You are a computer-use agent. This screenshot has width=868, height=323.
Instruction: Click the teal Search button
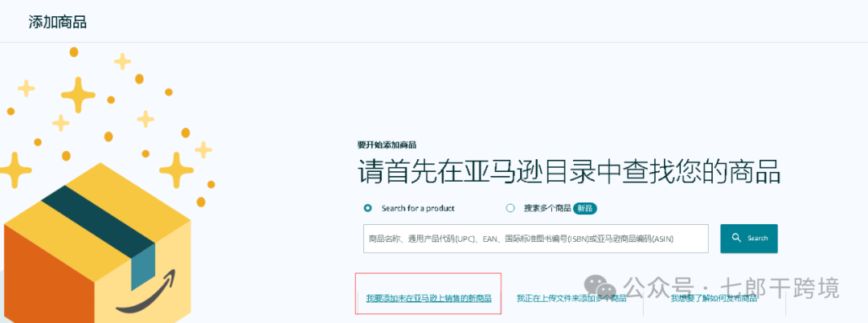[748, 239]
